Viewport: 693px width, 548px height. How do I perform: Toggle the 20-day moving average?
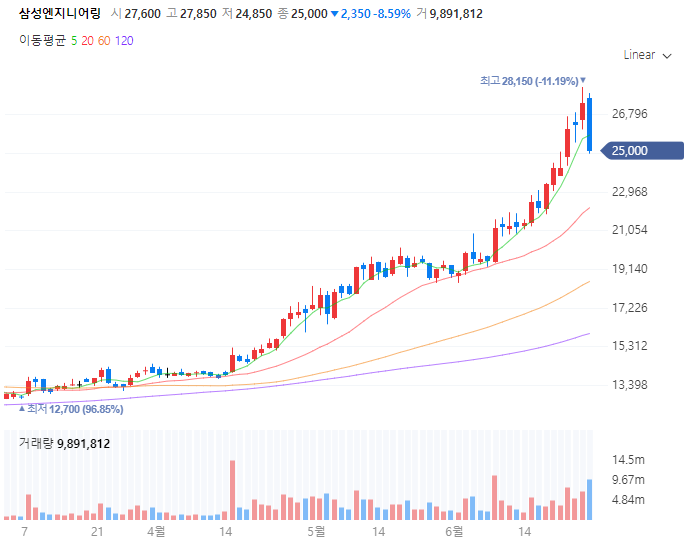click(87, 41)
